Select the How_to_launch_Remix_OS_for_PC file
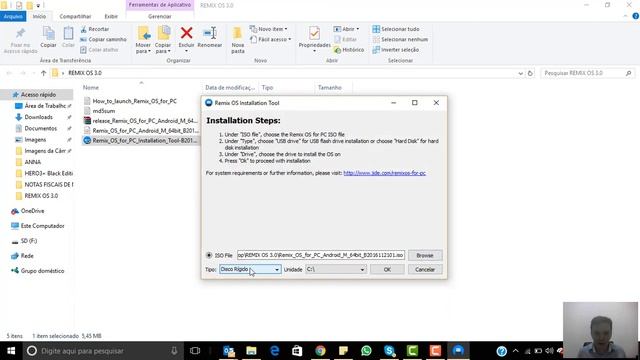The image size is (640, 360). (134, 101)
